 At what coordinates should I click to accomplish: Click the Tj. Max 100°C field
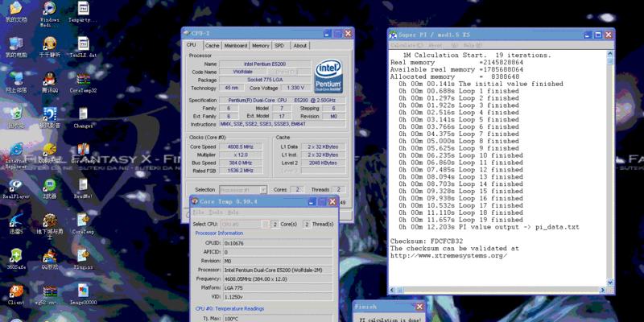278,318
